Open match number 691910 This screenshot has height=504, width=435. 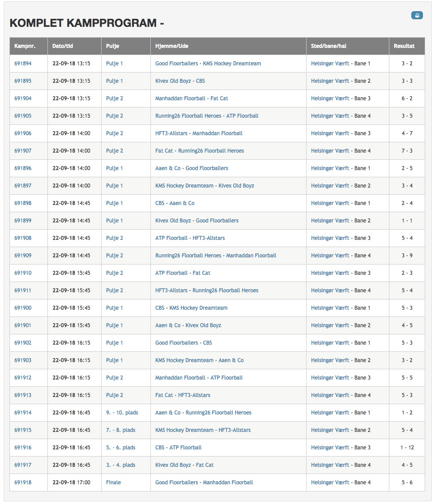click(x=23, y=273)
